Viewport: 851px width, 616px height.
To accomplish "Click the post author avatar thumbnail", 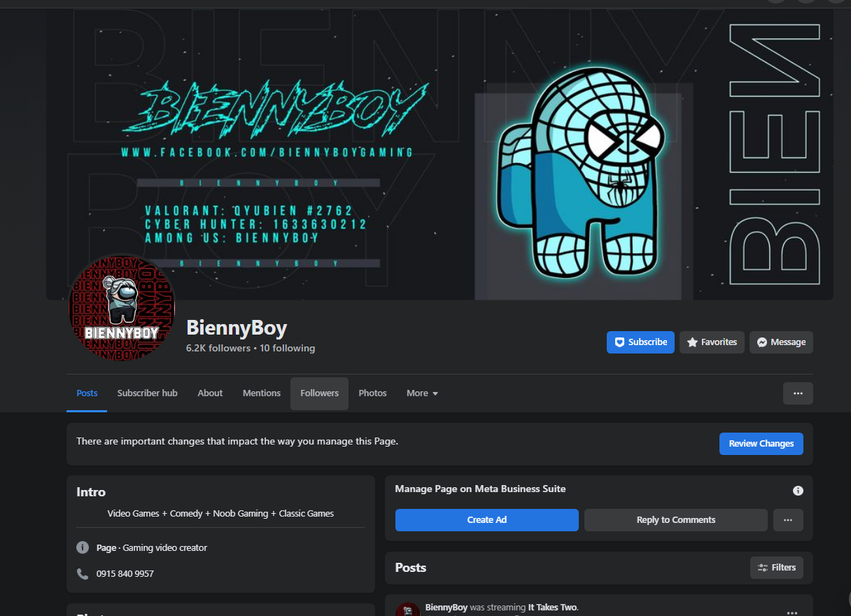I will click(407, 609).
